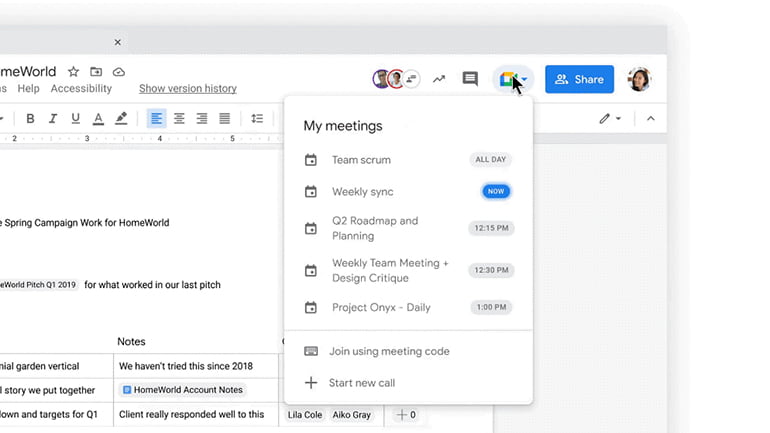Click the Lila Cole person chip
The image size is (770, 433).
click(x=304, y=415)
